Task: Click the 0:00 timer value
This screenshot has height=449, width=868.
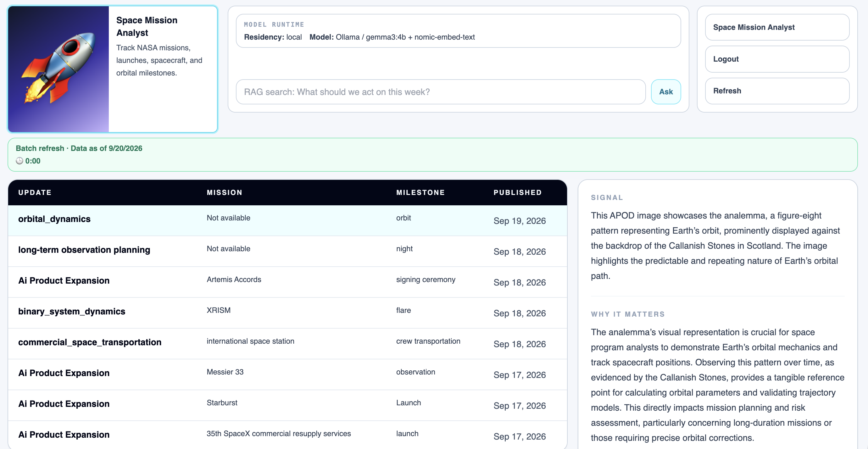Action: point(33,161)
